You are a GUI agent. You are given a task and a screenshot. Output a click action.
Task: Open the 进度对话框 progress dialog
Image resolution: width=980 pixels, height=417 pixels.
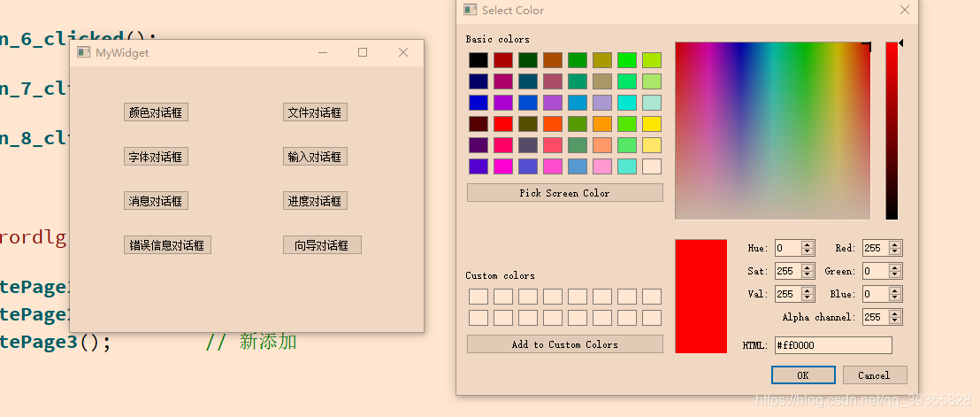[x=315, y=201]
